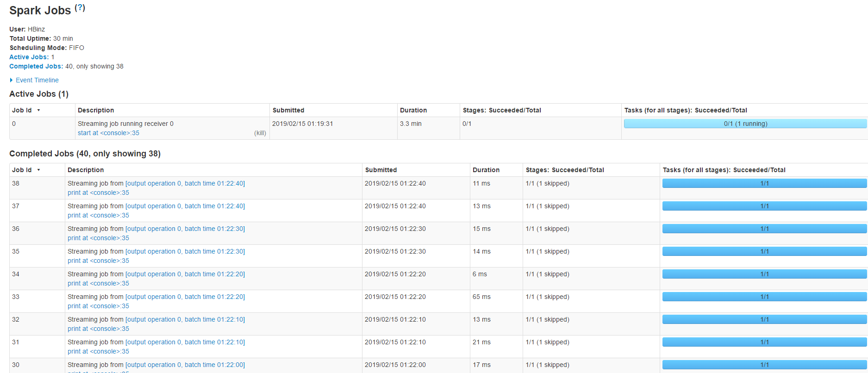
Task: Open the 'start at <console>:35' link
Action: point(108,133)
